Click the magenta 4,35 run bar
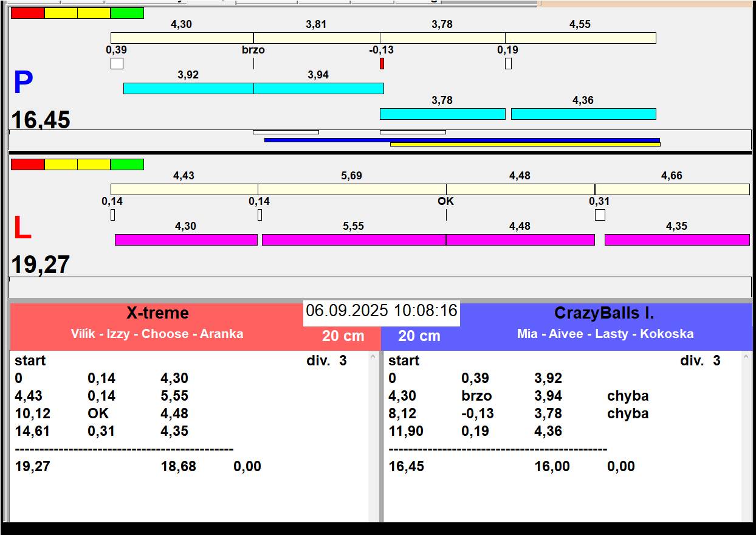 677,240
